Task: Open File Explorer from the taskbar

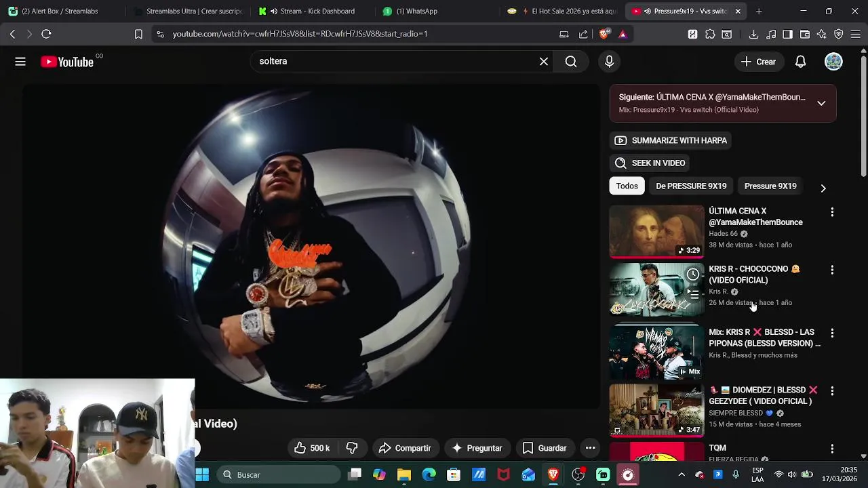Action: pos(404,474)
